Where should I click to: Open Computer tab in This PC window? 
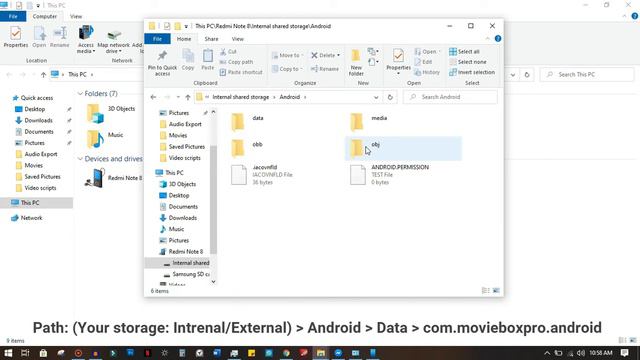coord(44,16)
